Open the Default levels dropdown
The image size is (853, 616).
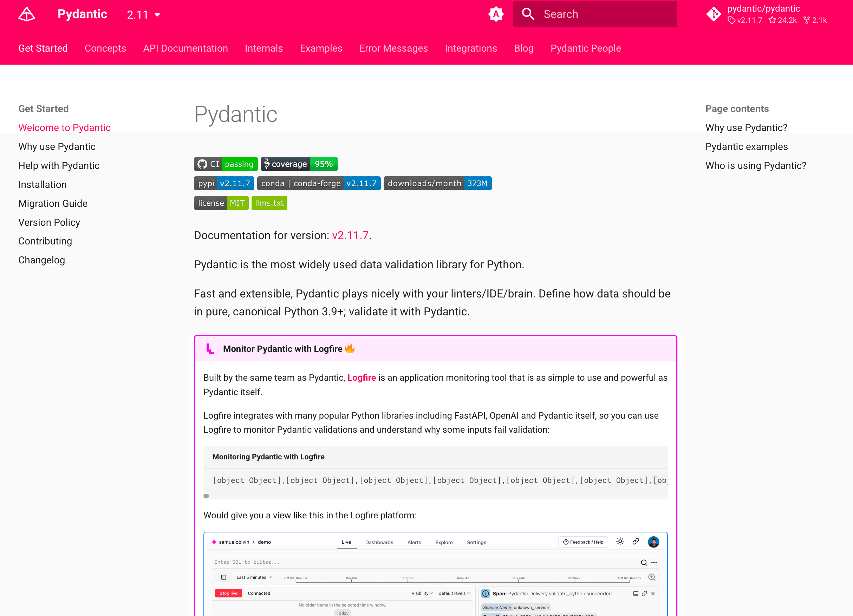454,594
